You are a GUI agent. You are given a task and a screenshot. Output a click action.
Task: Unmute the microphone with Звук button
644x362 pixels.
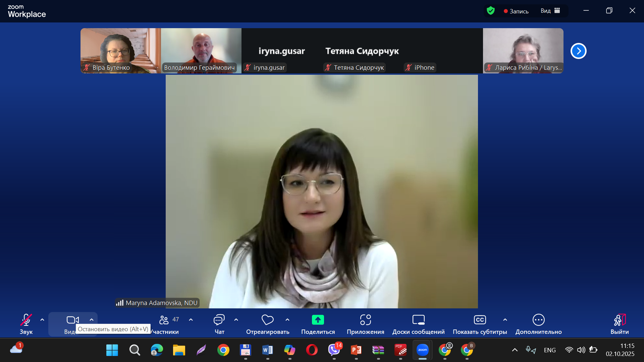pyautogui.click(x=26, y=320)
